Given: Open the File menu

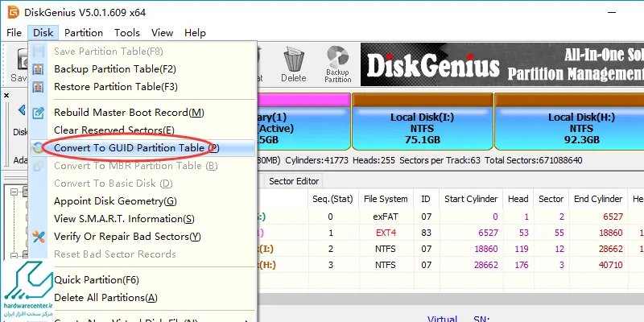Looking at the screenshot, I should click(x=14, y=33).
